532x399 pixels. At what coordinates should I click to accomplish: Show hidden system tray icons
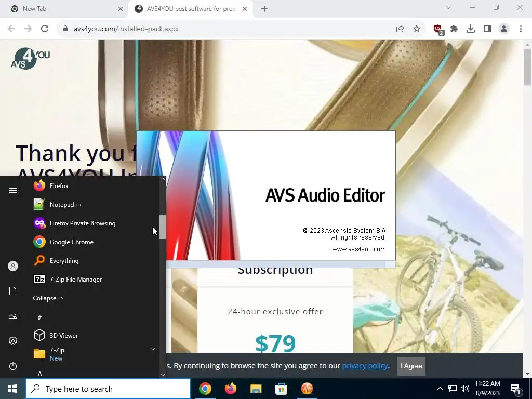(x=440, y=389)
